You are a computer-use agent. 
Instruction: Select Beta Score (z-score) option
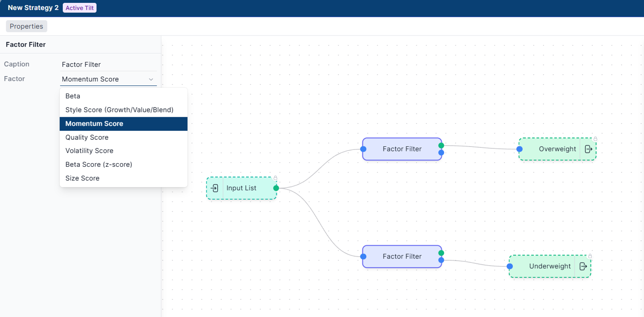pos(124,164)
